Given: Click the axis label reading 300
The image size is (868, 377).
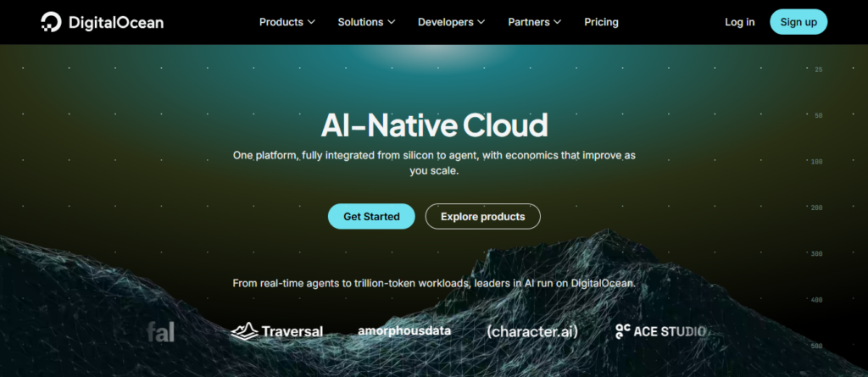Looking at the screenshot, I should point(818,253).
